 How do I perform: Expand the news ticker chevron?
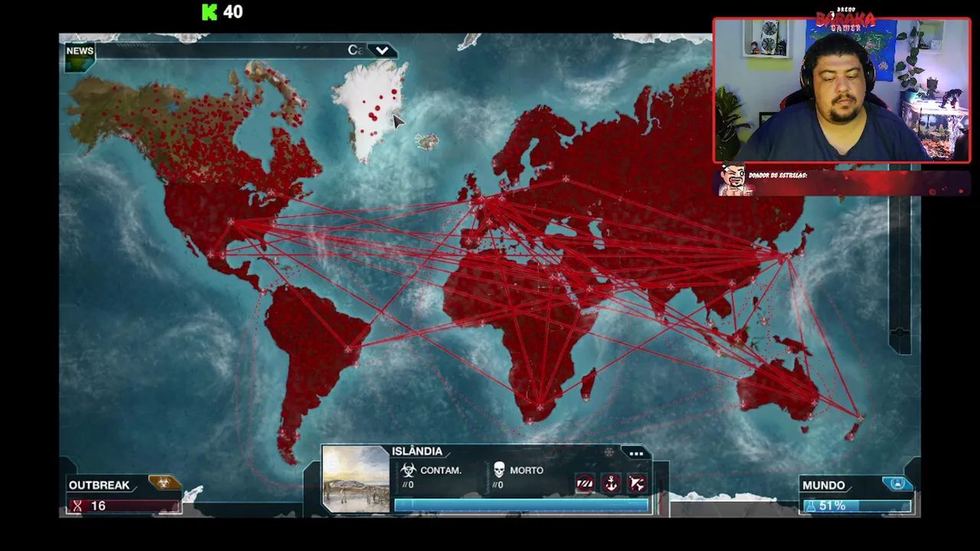click(382, 51)
